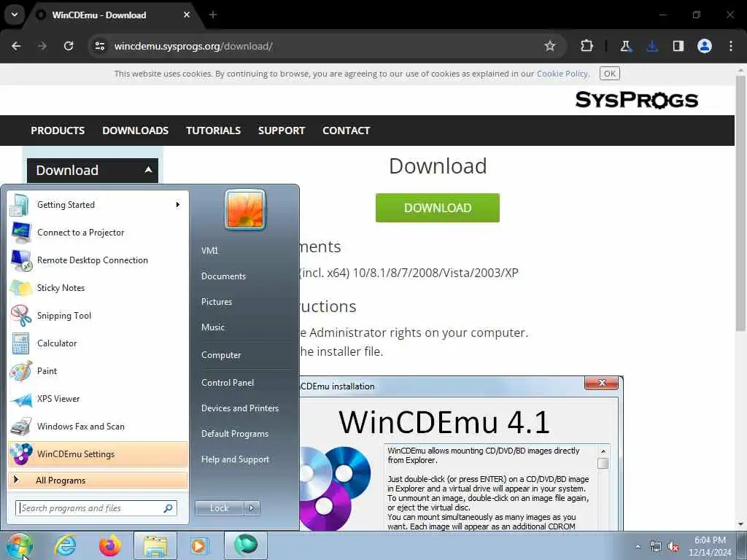Click Search programs and files box
Viewport: 747px width, 560px height.
pyautogui.click(x=96, y=508)
